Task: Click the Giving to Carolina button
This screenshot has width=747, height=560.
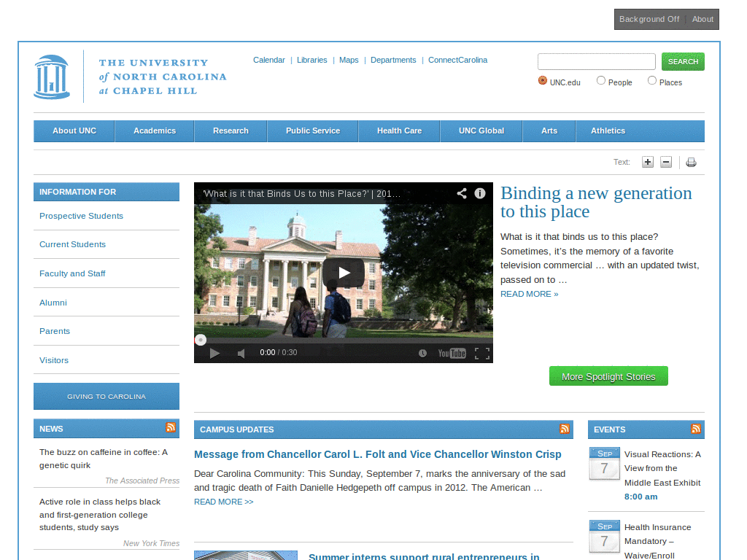Action: [x=107, y=396]
